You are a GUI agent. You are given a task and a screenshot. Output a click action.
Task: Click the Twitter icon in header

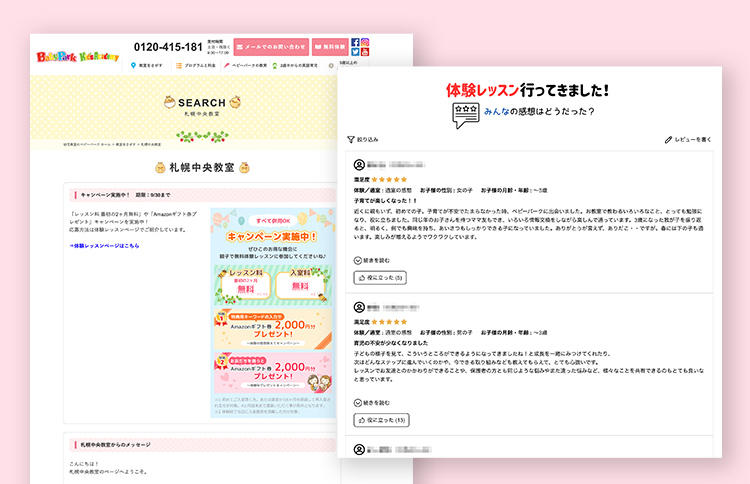coord(355,53)
